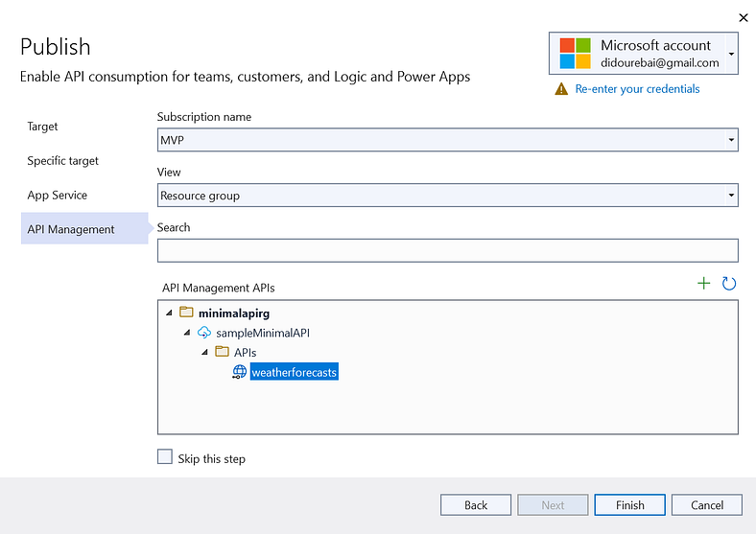Open the Subscription name dropdown
Image resolution: width=756 pixels, height=534 pixels.
731,140
